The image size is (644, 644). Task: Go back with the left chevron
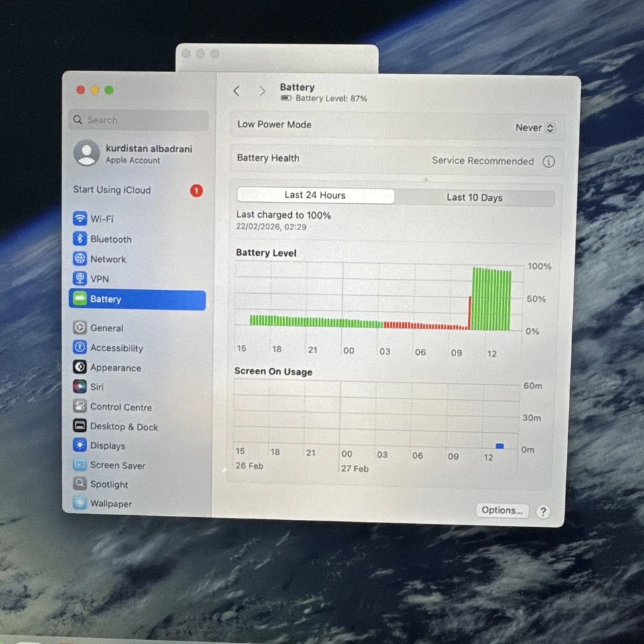click(x=237, y=91)
